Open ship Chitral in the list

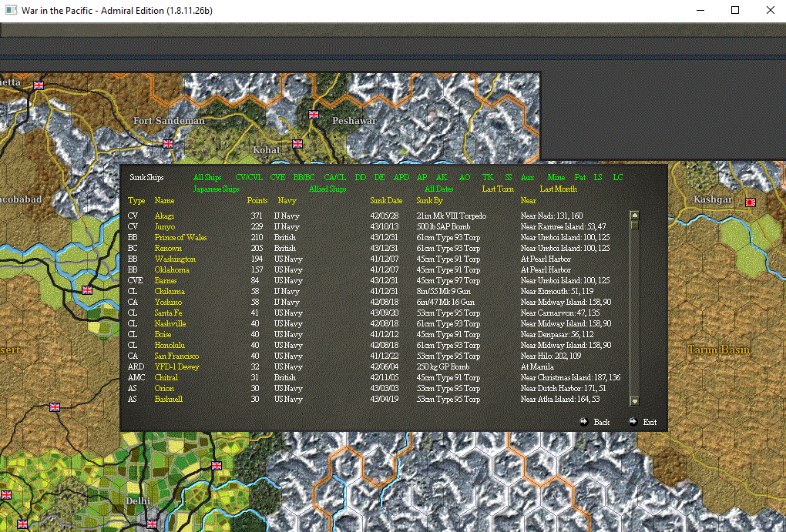click(x=166, y=378)
